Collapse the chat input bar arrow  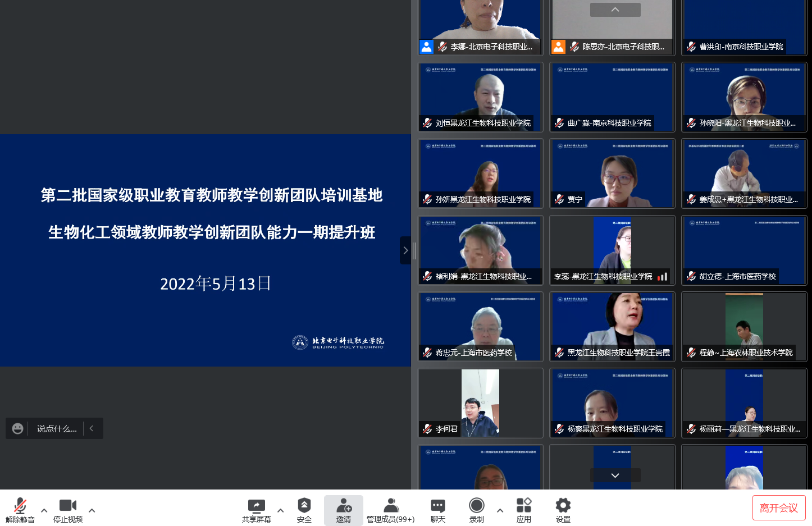pyautogui.click(x=92, y=428)
